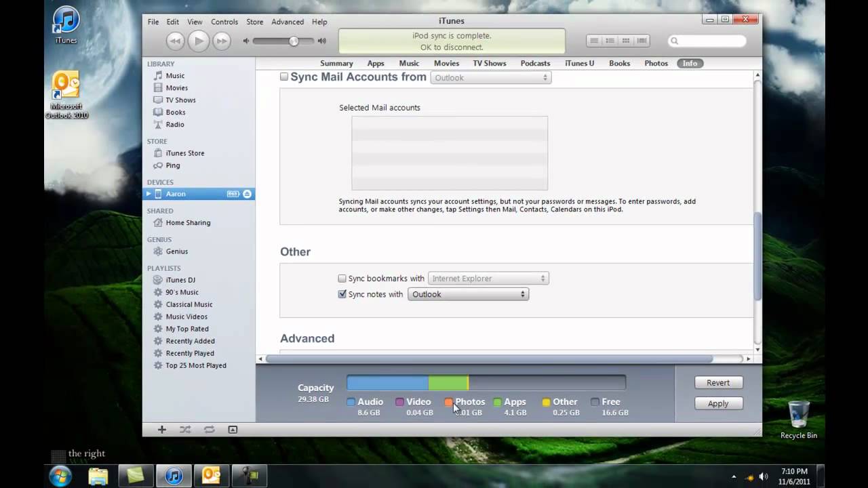868x488 pixels.
Task: Switch to the iTunes U tab
Action: [579, 64]
